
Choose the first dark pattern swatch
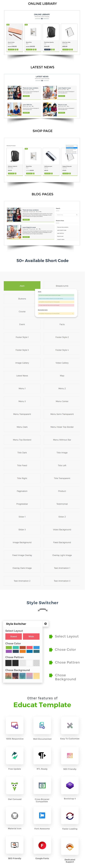(x=8, y=663)
